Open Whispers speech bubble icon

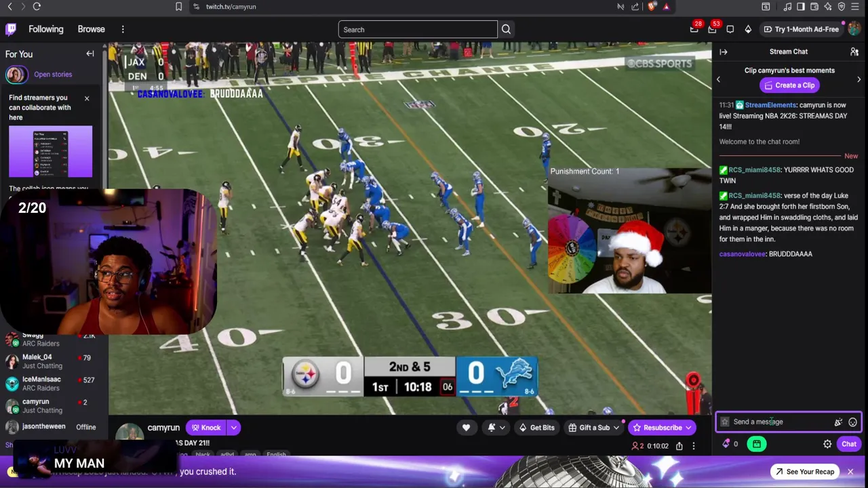[730, 29]
